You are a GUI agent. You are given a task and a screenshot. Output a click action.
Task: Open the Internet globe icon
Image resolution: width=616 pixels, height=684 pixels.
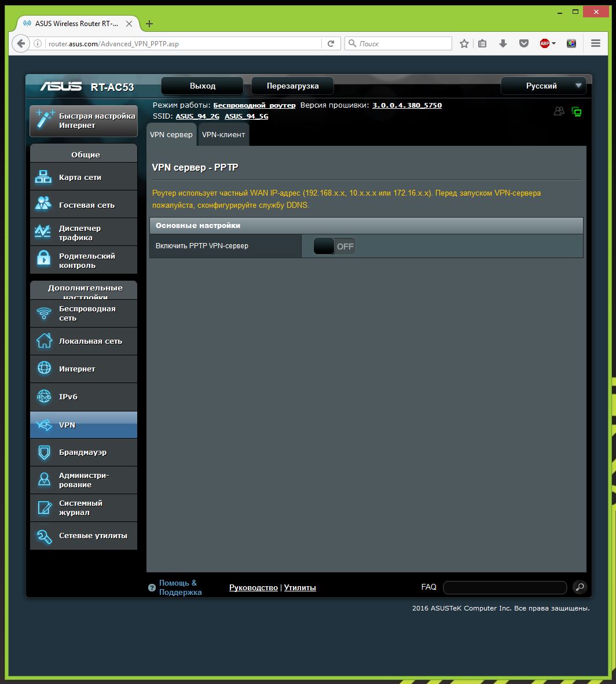[x=44, y=368]
